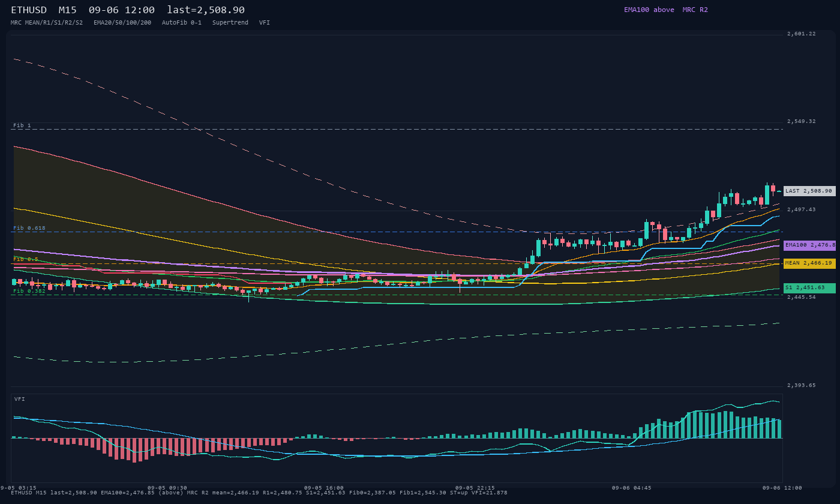Screen dimensions: 840x504
Task: Click the 2,393.65 price axis label
Action: 802,385
